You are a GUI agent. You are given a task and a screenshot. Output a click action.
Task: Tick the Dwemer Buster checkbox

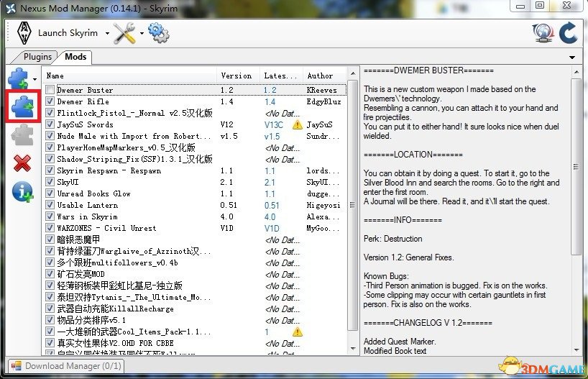50,90
